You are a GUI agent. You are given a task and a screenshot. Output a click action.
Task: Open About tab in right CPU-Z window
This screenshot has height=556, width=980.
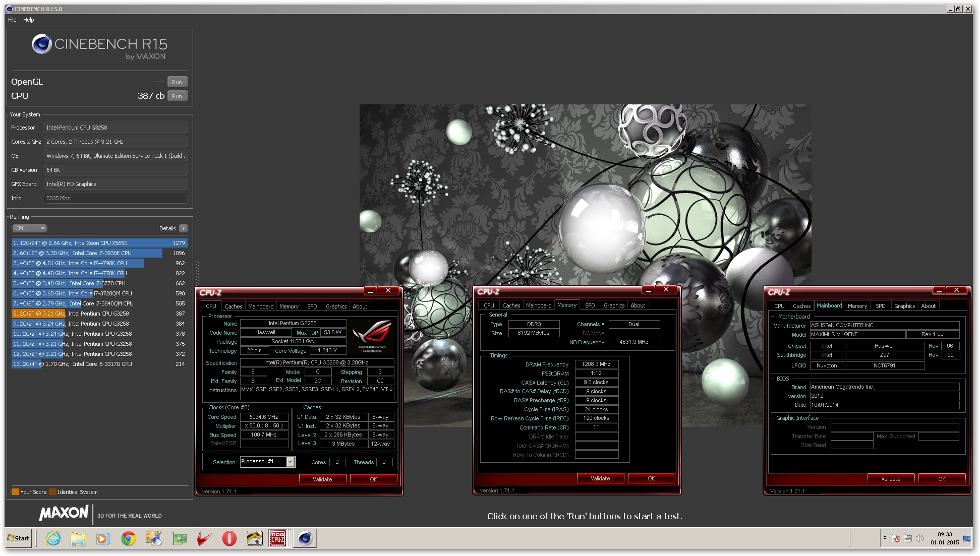[929, 306]
